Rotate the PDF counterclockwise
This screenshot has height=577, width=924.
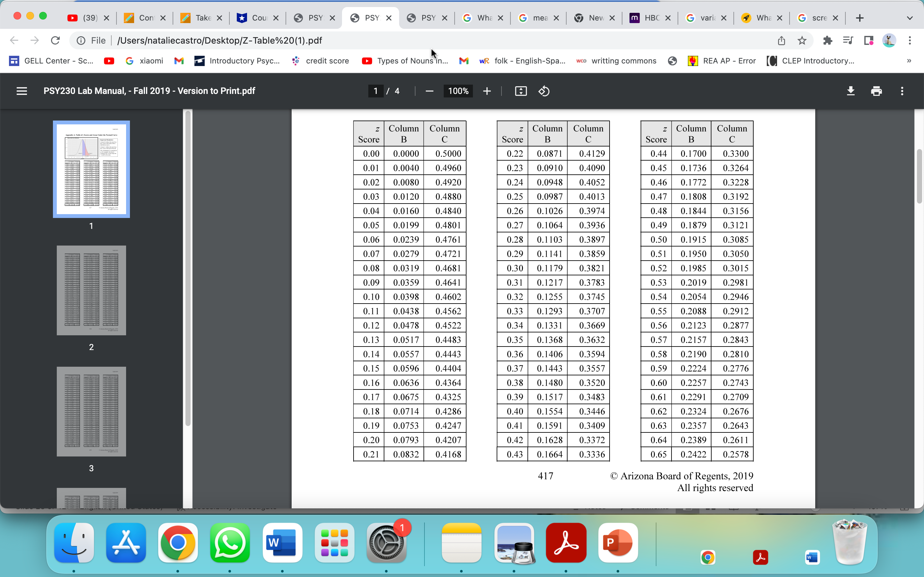point(544,91)
